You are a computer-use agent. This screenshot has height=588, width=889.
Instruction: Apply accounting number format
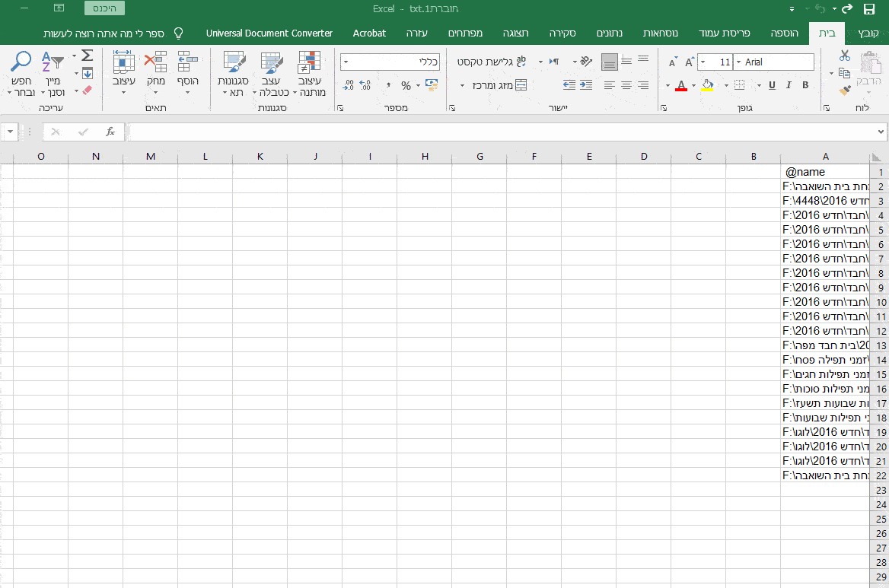click(432, 85)
